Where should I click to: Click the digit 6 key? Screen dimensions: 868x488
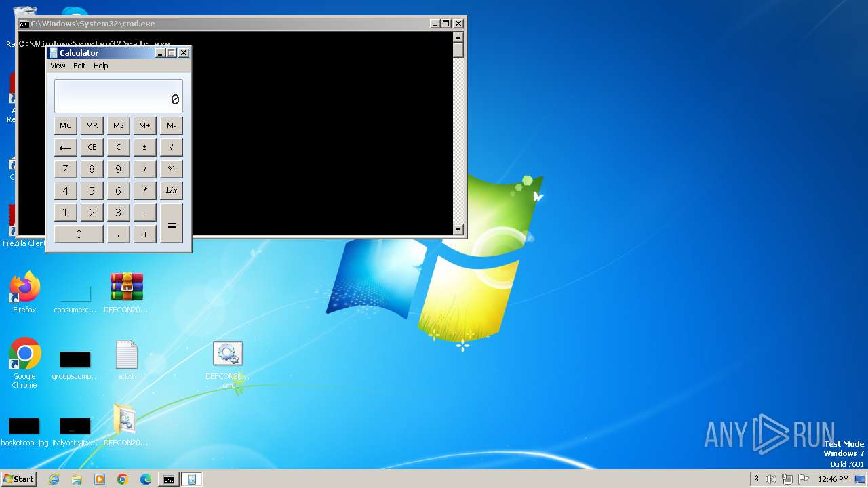(x=118, y=190)
